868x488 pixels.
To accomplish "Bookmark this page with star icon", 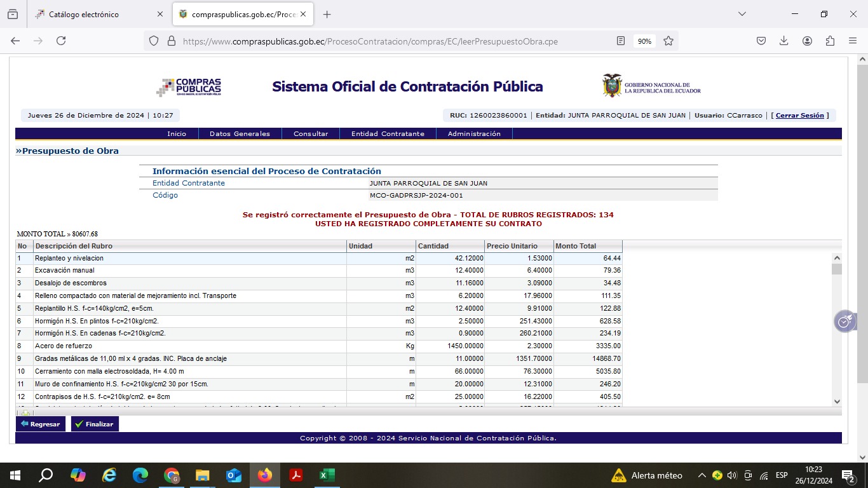I will tap(668, 41).
